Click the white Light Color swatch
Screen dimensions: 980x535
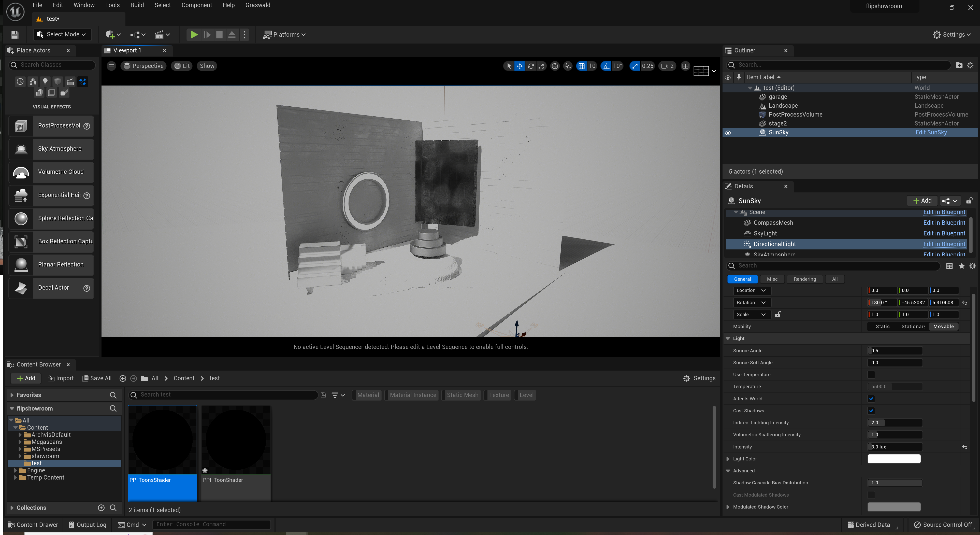tap(894, 459)
